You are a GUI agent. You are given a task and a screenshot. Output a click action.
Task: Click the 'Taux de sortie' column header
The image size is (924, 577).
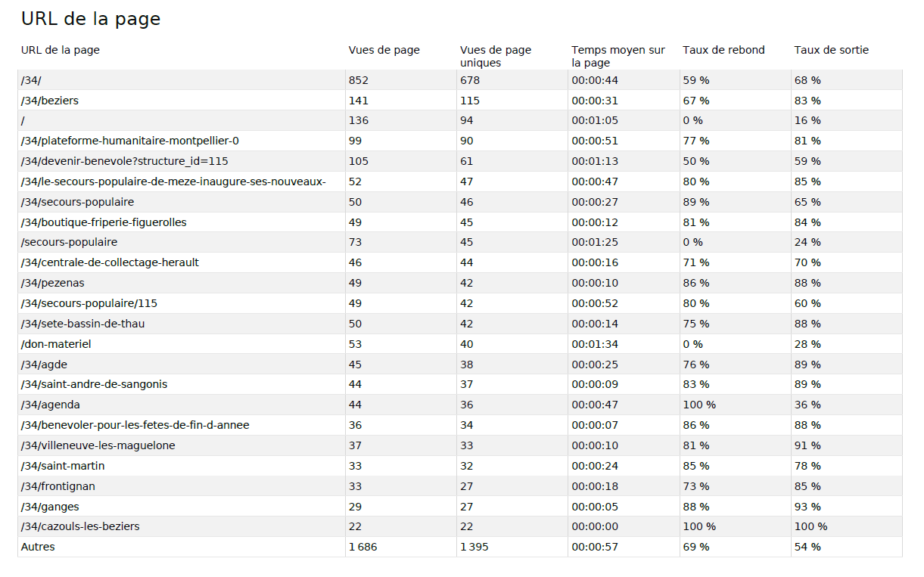click(831, 50)
